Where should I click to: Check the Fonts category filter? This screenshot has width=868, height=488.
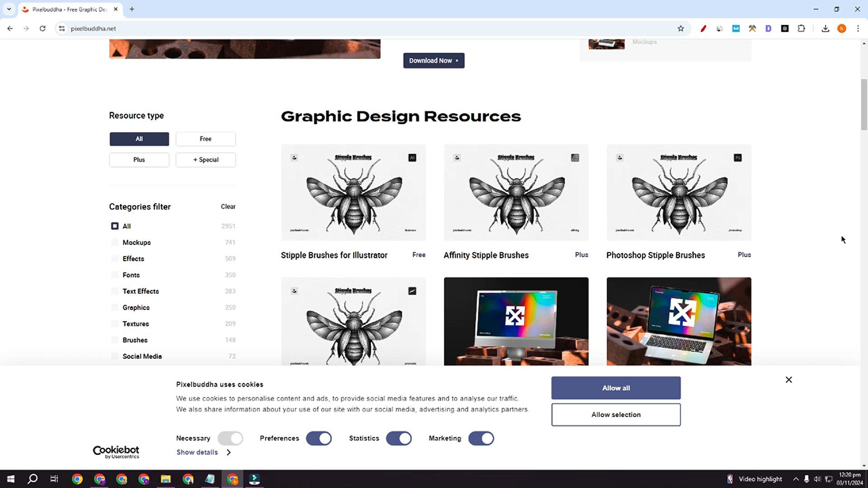point(115,275)
